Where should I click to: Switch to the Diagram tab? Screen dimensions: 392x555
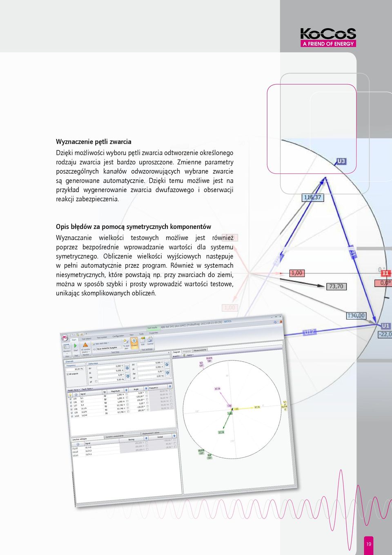pyautogui.click(x=176, y=352)
